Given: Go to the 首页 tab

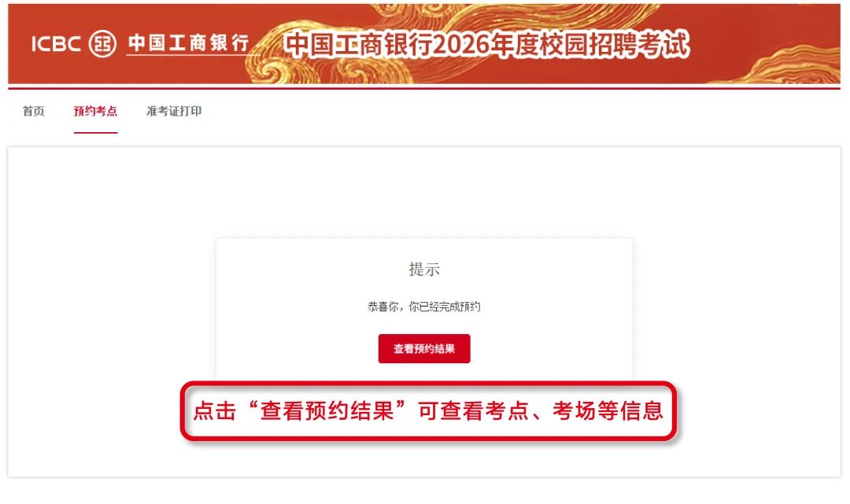Looking at the screenshot, I should coord(34,111).
